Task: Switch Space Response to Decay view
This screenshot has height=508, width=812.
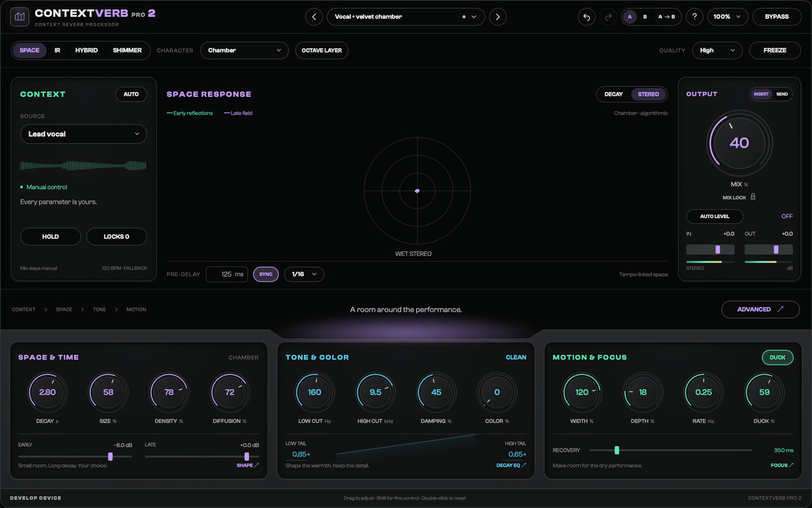Action: [614, 94]
